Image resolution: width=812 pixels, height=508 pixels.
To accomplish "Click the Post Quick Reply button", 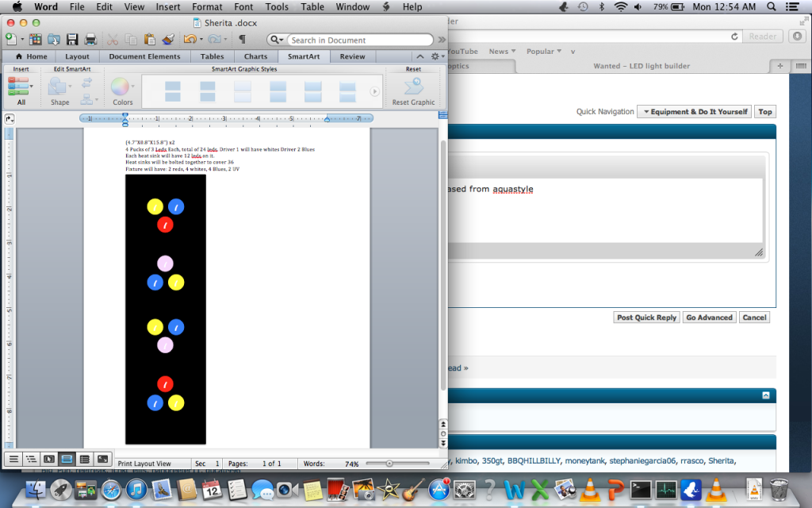I will tap(646, 317).
